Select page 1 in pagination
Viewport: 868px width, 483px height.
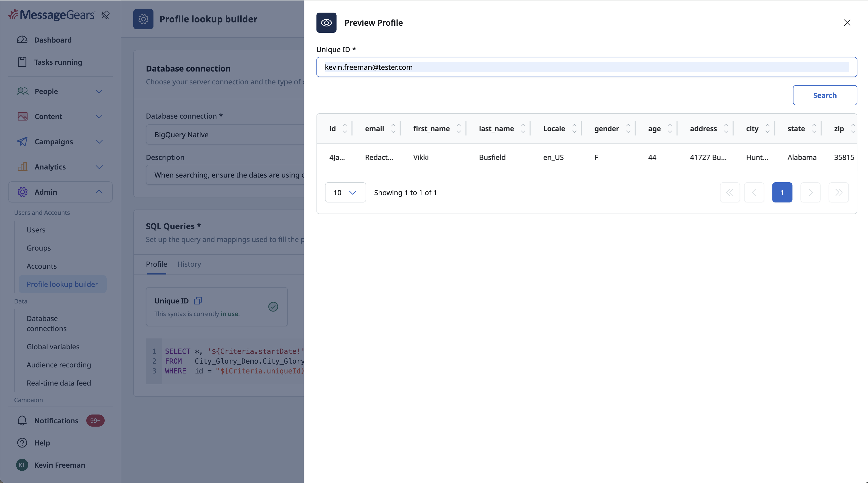click(782, 193)
